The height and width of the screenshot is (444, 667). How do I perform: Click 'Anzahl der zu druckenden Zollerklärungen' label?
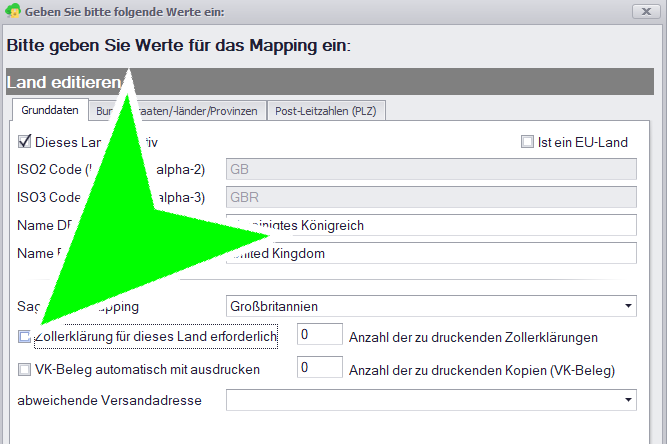coord(473,337)
